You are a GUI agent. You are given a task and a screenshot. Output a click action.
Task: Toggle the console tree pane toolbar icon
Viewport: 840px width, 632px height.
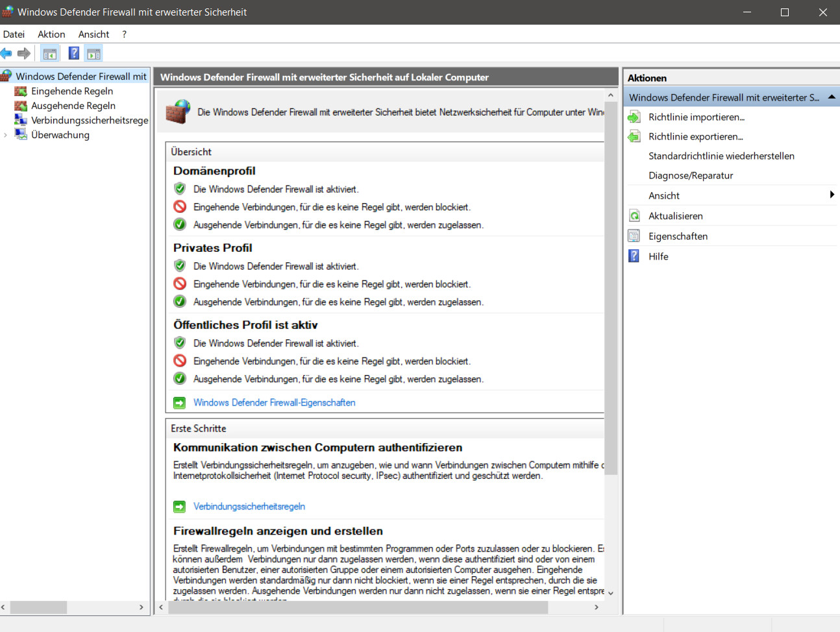pos(50,53)
